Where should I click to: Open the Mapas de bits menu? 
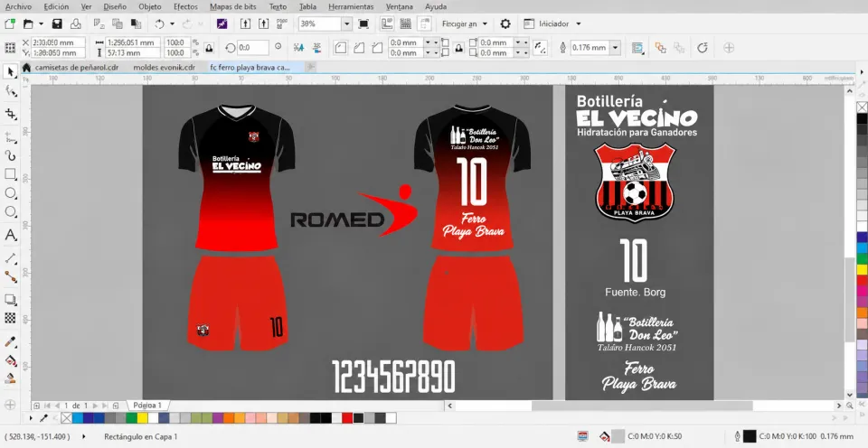point(232,6)
